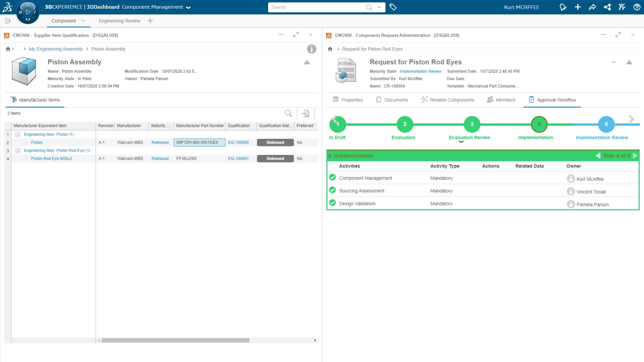644x362 pixels.
Task: Open My Engineering Assembly breadcrumb link
Action: click(56, 49)
